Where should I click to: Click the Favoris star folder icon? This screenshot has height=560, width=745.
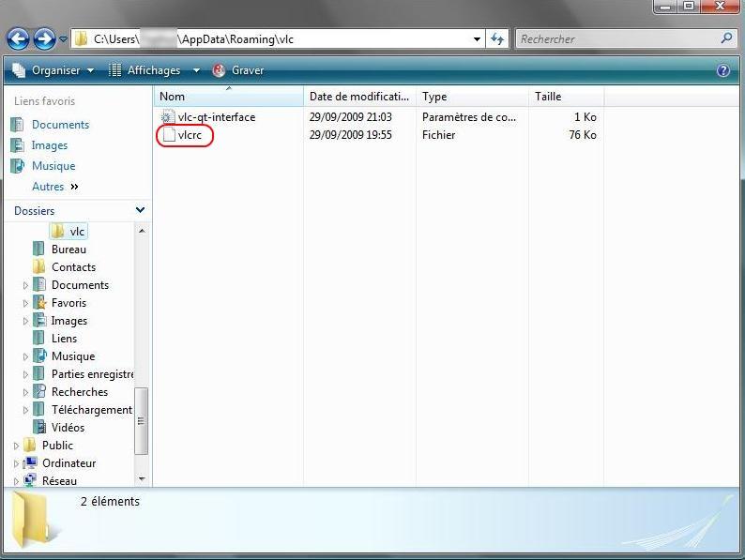point(39,303)
